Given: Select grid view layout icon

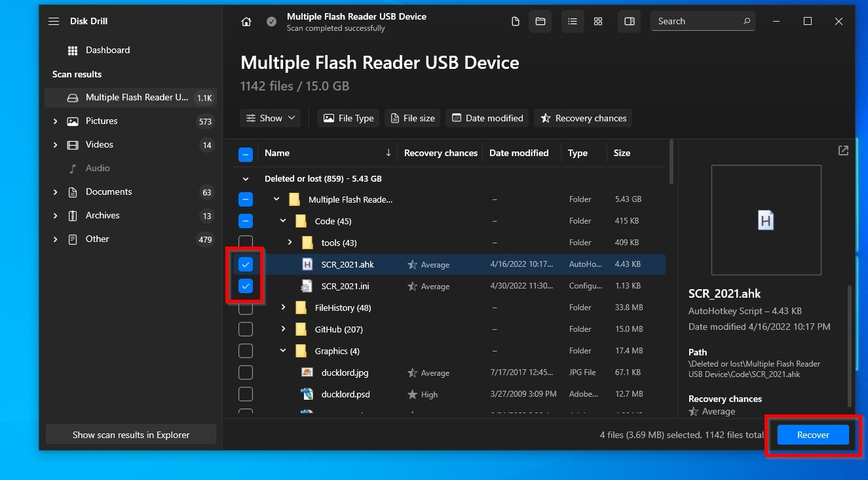Looking at the screenshot, I should coord(598,22).
